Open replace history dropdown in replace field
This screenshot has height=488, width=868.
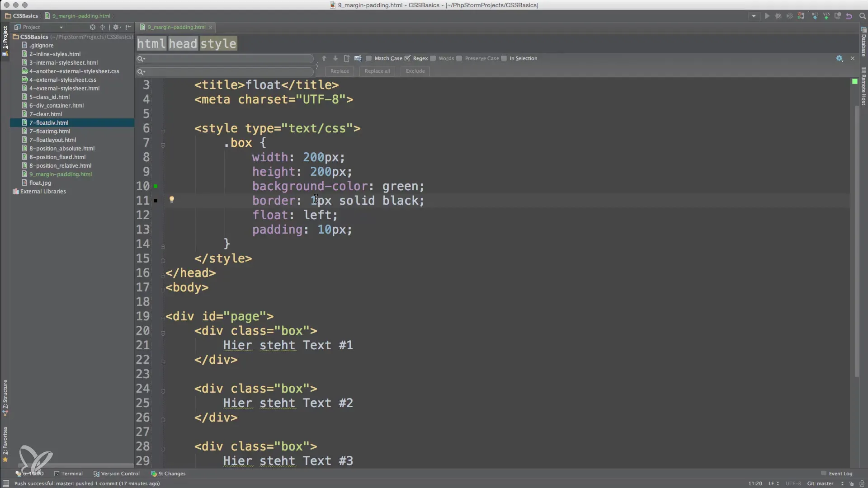point(142,71)
